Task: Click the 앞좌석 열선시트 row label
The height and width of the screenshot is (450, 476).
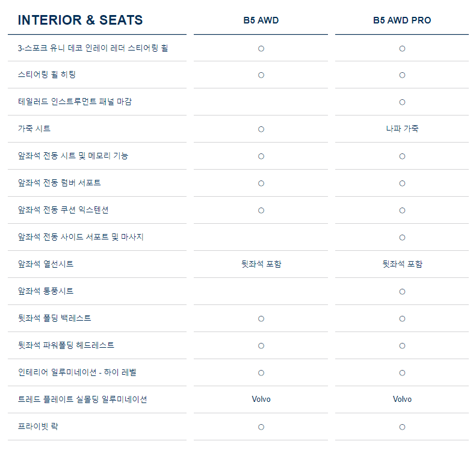Action: tap(46, 264)
